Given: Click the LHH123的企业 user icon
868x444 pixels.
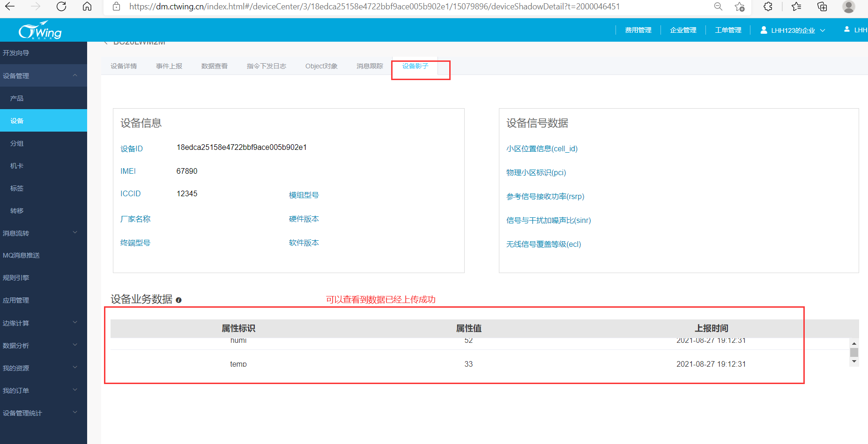Looking at the screenshot, I should 764,30.
